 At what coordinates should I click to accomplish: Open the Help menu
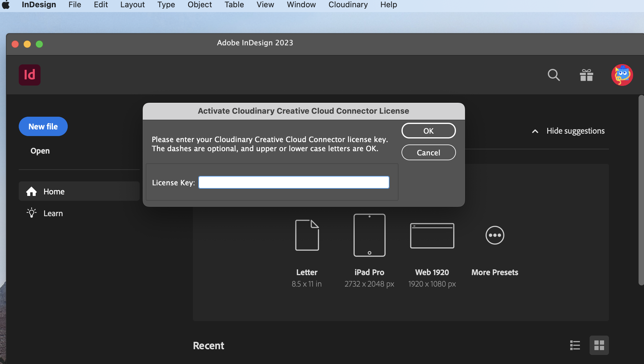tap(389, 5)
